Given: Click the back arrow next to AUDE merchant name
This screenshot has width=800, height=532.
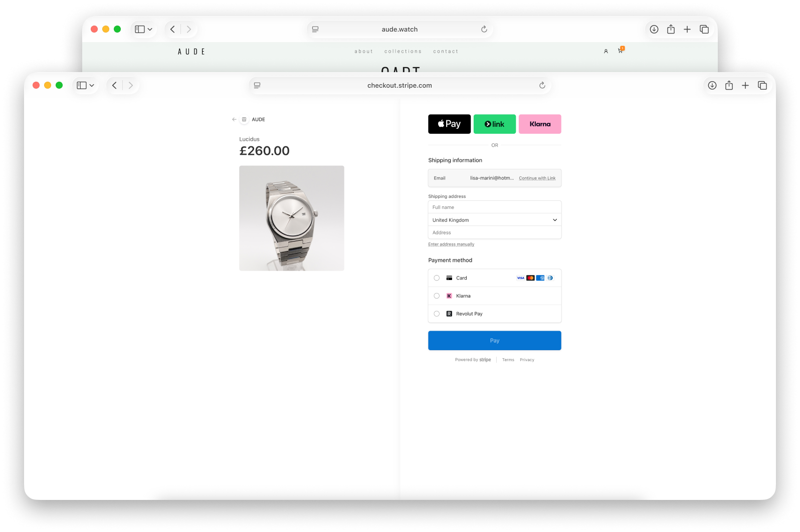Looking at the screenshot, I should 234,119.
